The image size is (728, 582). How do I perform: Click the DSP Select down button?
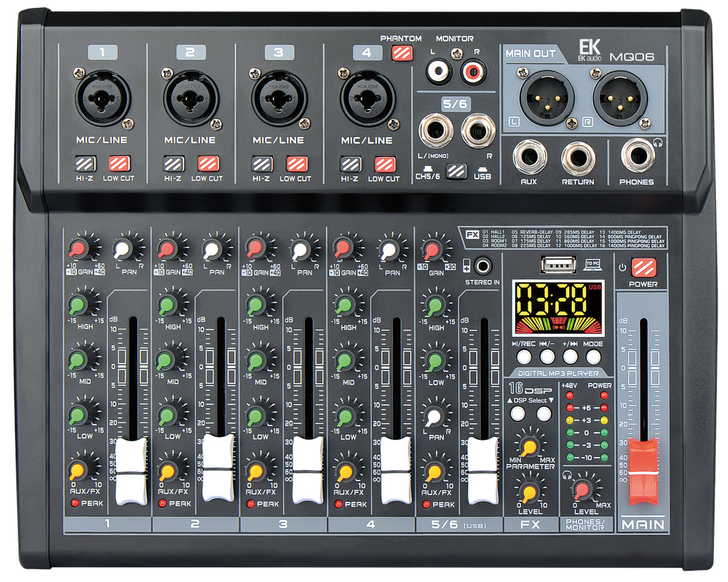coord(544,414)
